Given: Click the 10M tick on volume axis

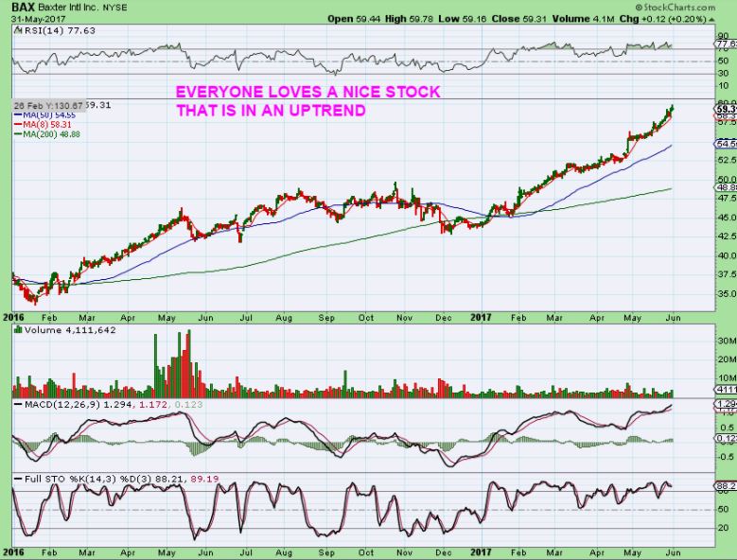Looking at the screenshot, I should [727, 378].
